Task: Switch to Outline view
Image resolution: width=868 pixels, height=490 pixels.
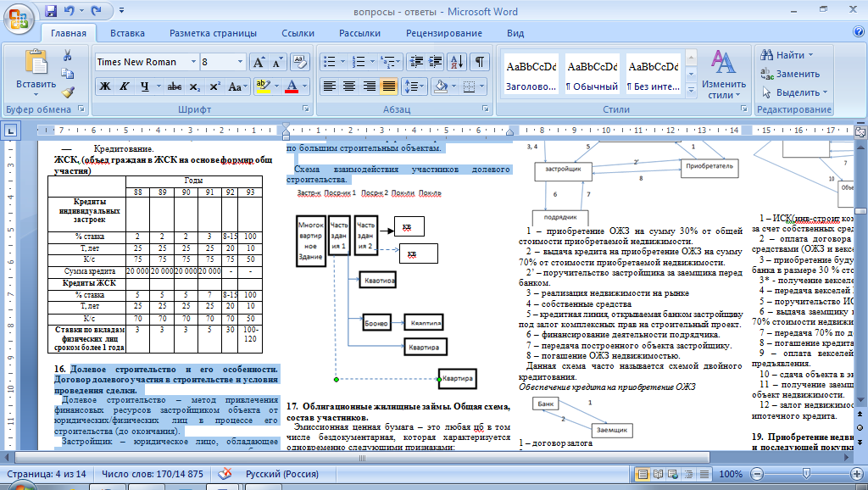Action: 688,474
